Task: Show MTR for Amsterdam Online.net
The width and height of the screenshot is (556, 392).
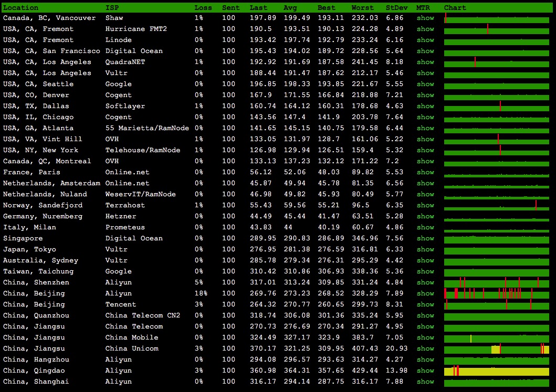Action: tap(425, 183)
